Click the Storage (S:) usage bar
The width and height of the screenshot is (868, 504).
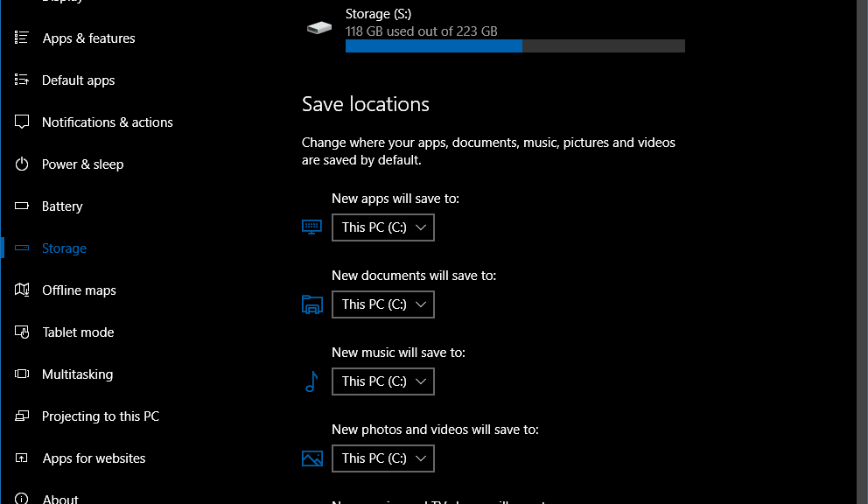[514, 45]
